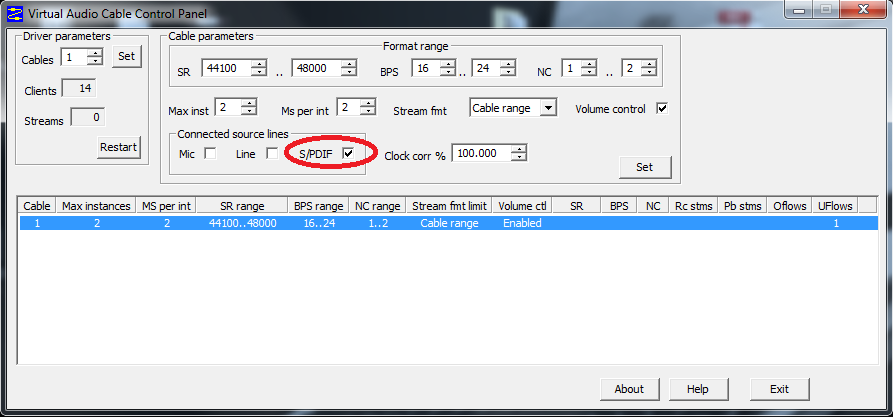Open the About dialog

tap(629, 389)
